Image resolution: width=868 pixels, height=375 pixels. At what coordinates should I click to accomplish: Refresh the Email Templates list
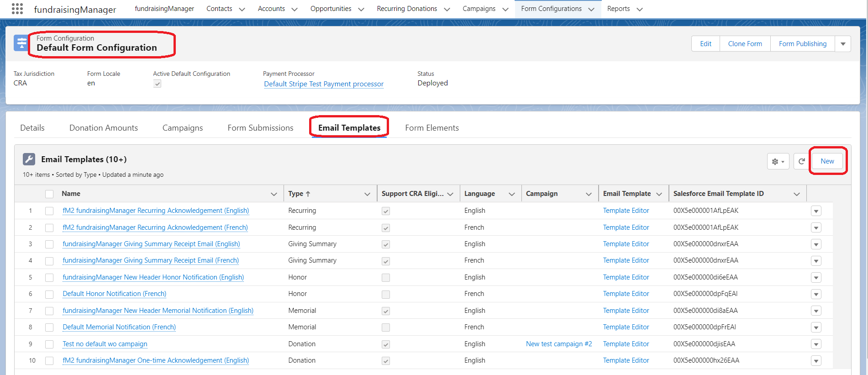tap(801, 161)
